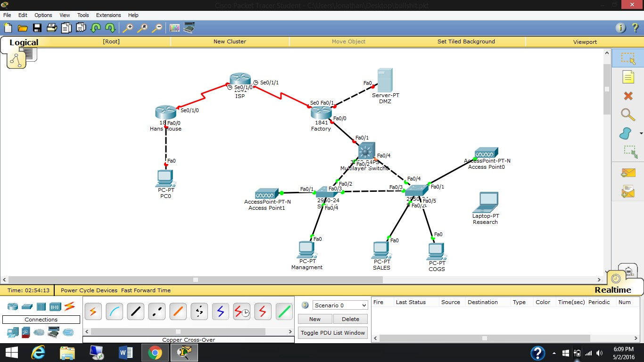Open the File menu
644x362 pixels.
point(7,15)
